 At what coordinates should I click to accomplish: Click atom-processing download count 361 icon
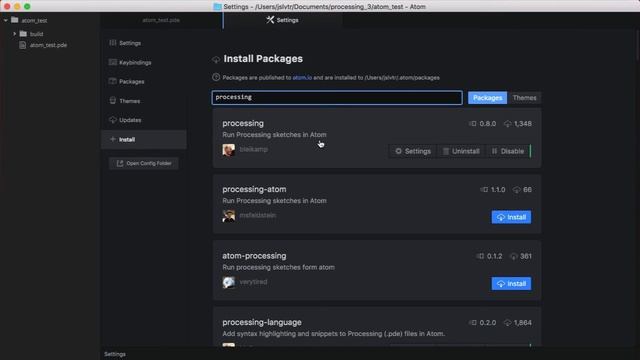pyautogui.click(x=514, y=256)
